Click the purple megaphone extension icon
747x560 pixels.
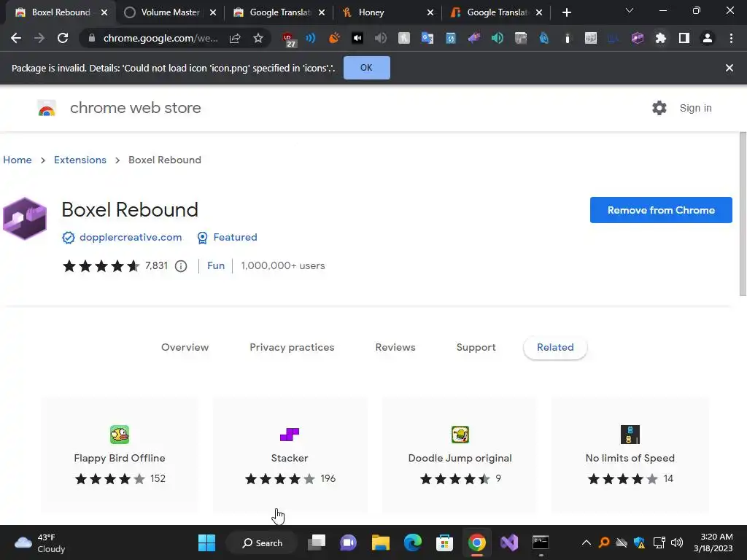(x=474, y=38)
